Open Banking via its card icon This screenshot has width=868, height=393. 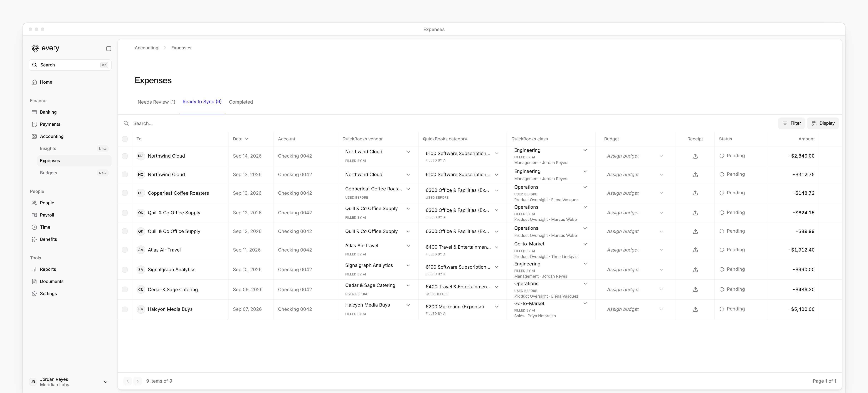(x=34, y=112)
